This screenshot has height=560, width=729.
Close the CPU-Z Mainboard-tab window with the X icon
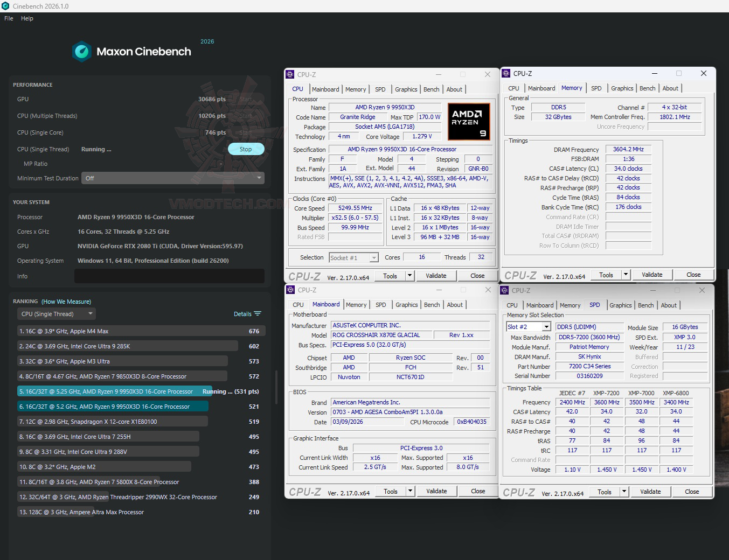click(488, 290)
